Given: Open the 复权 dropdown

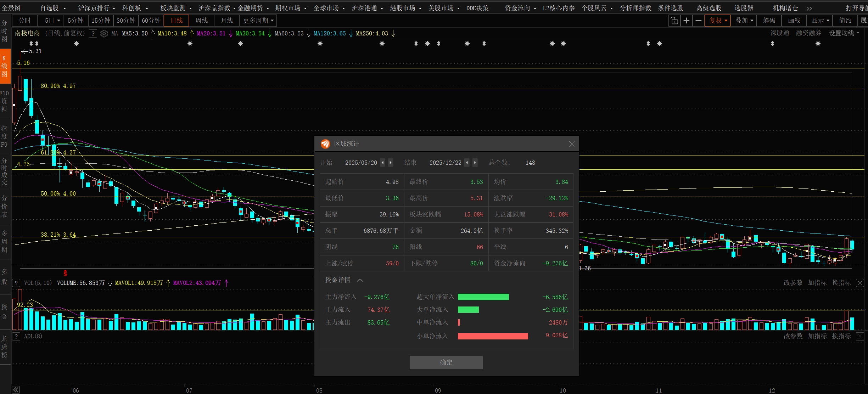Looking at the screenshot, I should [x=718, y=21].
